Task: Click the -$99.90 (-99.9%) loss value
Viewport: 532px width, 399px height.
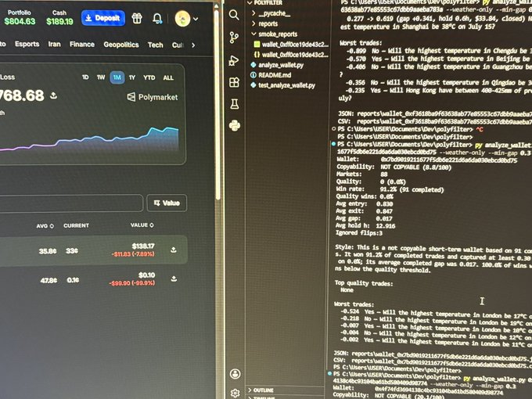Action: click(x=132, y=283)
